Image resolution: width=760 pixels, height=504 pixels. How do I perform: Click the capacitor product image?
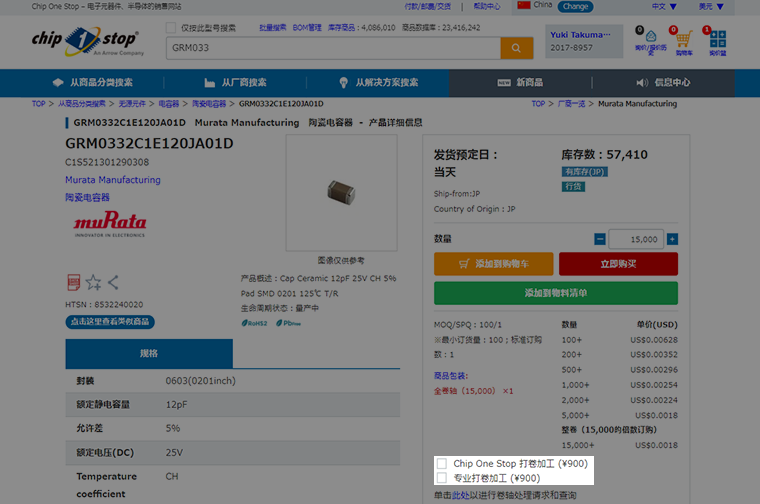pos(342,192)
